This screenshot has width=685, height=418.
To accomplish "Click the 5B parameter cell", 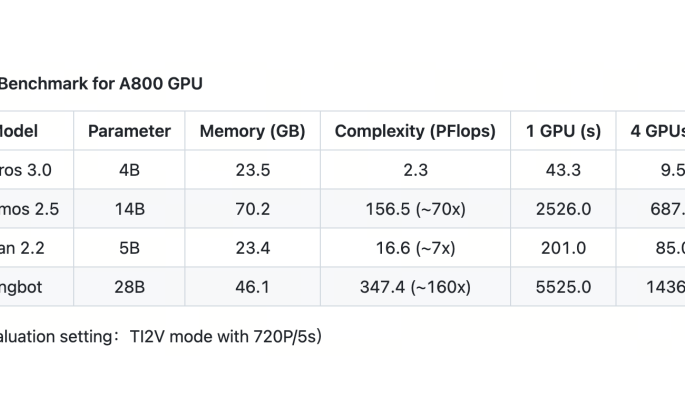I will click(129, 248).
